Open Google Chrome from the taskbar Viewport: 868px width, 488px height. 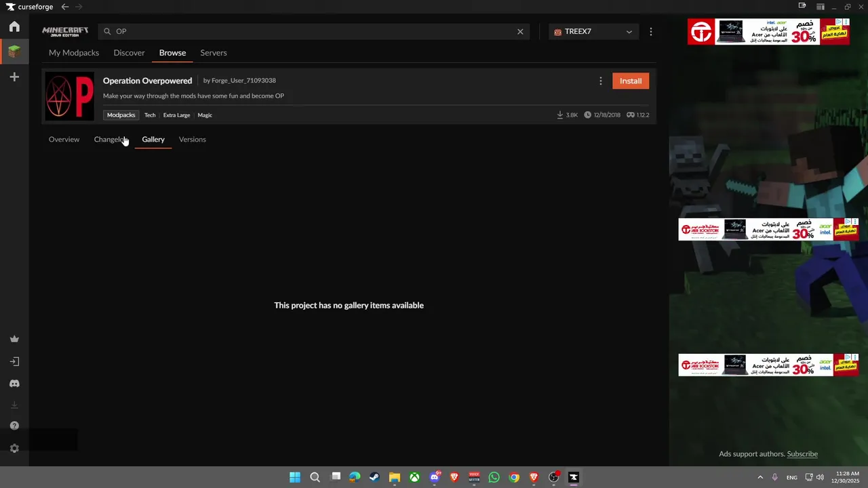(514, 477)
